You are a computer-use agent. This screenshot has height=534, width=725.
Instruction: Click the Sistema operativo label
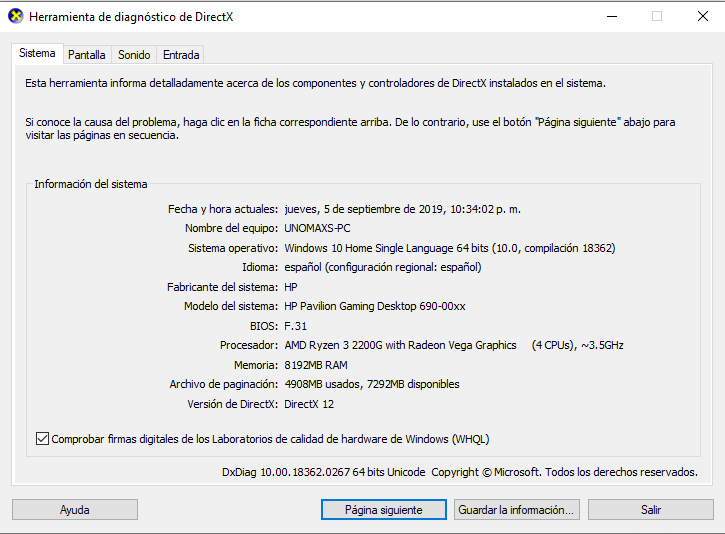tap(233, 248)
